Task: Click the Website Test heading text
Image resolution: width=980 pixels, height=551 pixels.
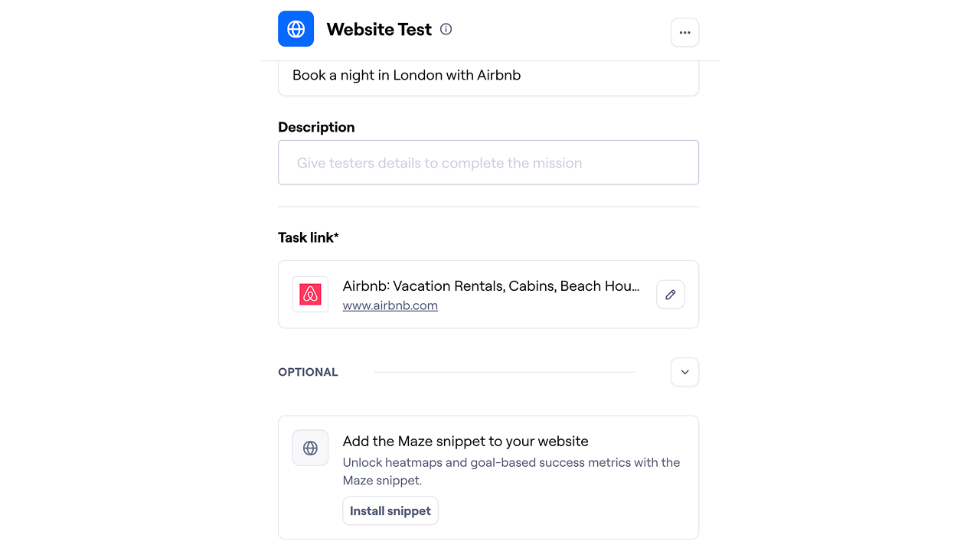Action: 379,30
